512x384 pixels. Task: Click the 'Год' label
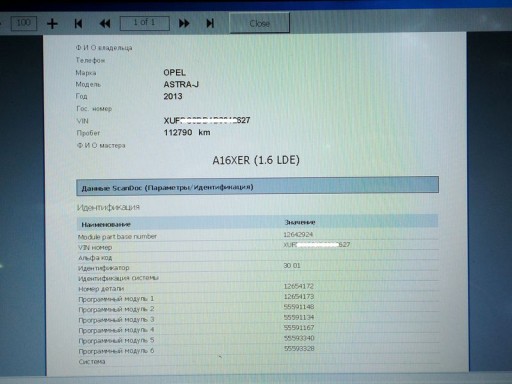(82, 96)
